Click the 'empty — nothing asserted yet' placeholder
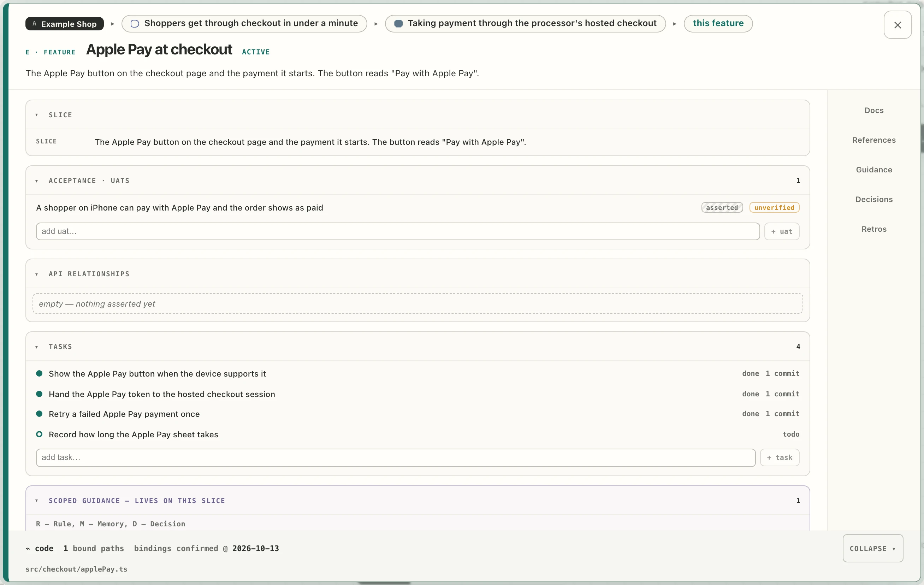Screen dimensions: 924x585 tap(417, 304)
